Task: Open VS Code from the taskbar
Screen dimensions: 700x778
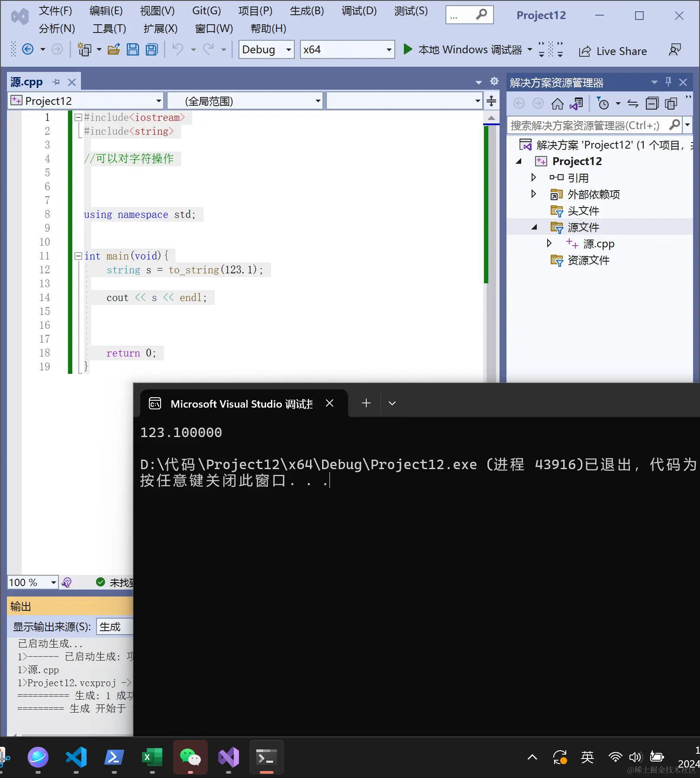Action: (76, 757)
